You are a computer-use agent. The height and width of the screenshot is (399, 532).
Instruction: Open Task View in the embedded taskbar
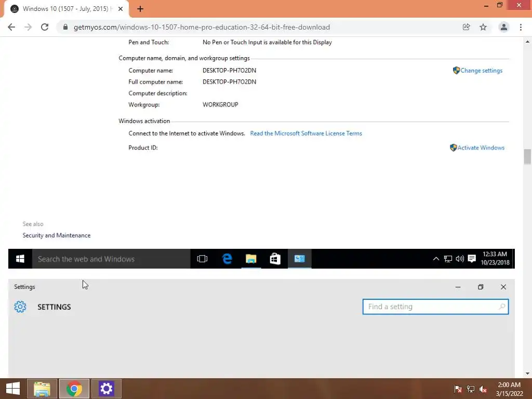click(x=202, y=259)
